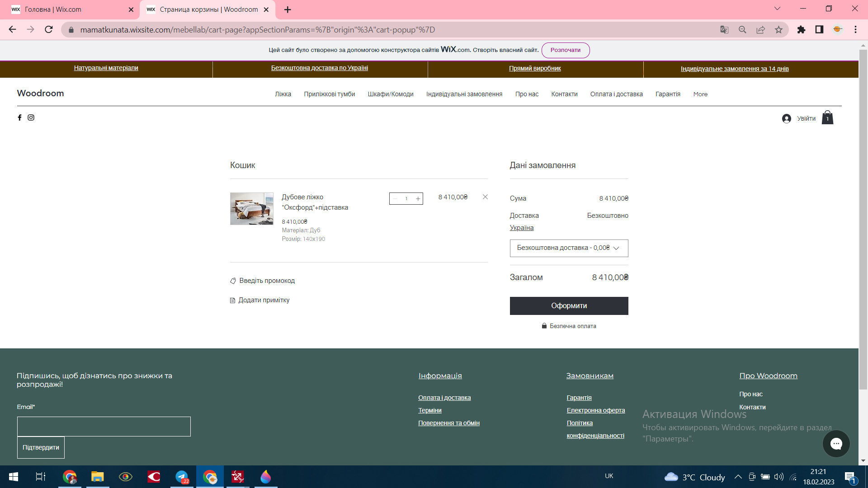Remove the Дубове ліжко item with X
This screenshot has height=488, width=868.
tap(485, 197)
